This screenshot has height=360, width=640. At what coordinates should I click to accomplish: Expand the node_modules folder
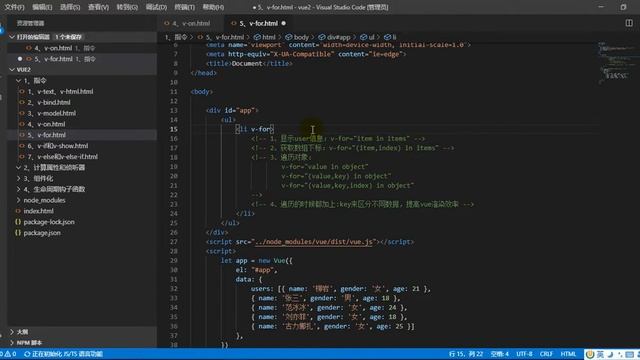pos(82,200)
